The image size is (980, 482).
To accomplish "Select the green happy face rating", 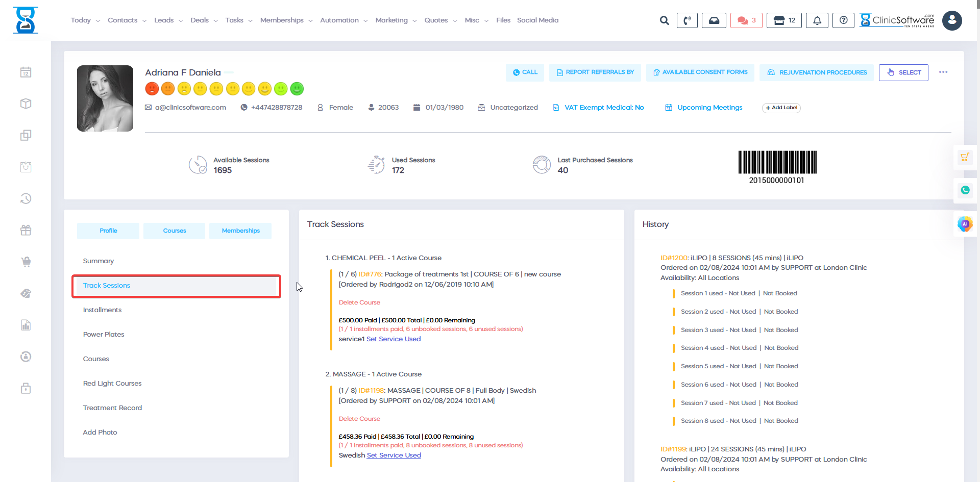I will (297, 89).
